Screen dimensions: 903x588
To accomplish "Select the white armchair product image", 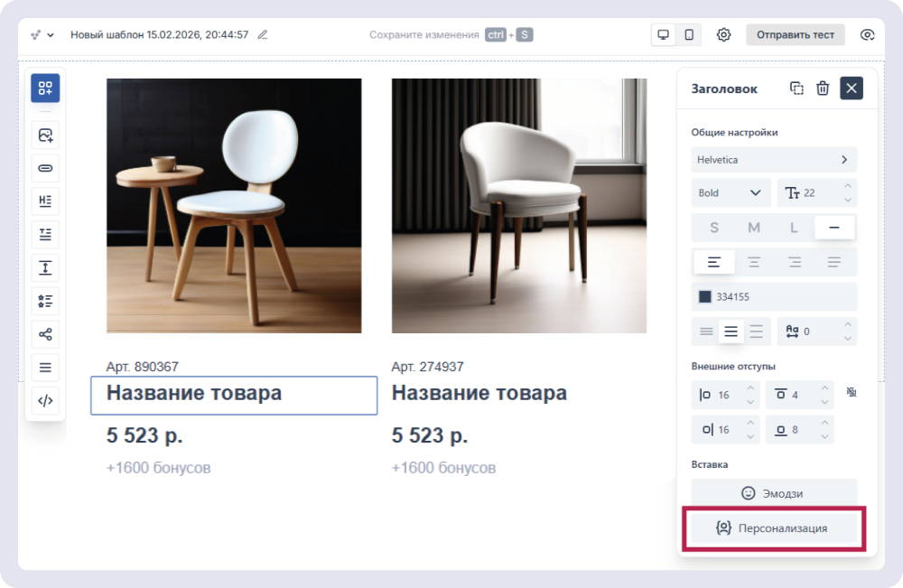I will (x=519, y=206).
